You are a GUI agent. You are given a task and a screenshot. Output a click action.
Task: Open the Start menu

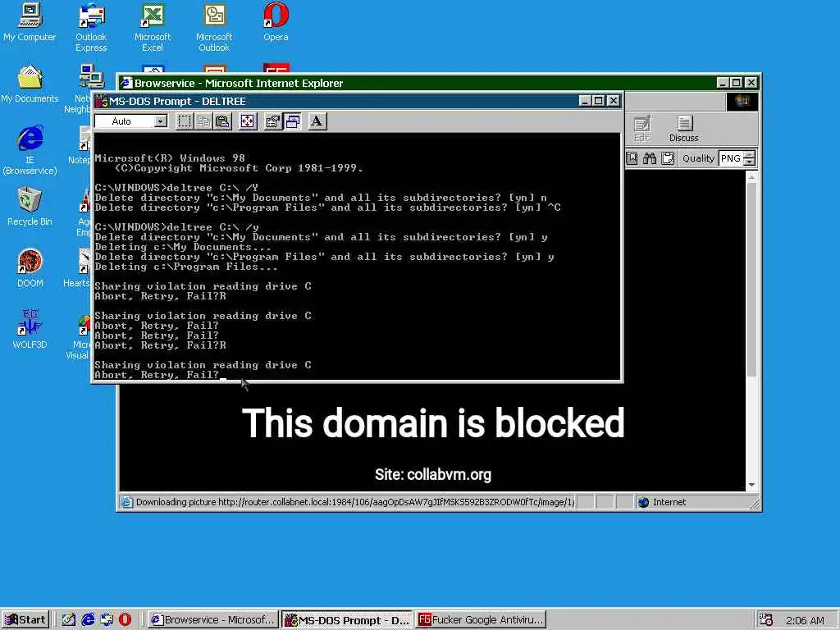point(25,620)
